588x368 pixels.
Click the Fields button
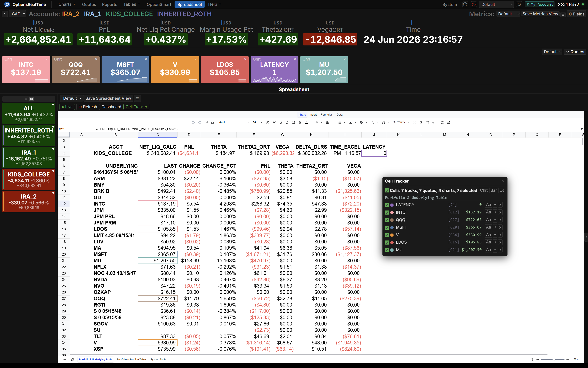coord(577,14)
